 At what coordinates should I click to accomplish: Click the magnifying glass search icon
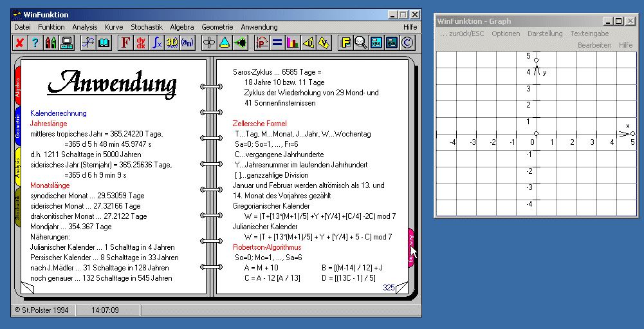coord(361,42)
